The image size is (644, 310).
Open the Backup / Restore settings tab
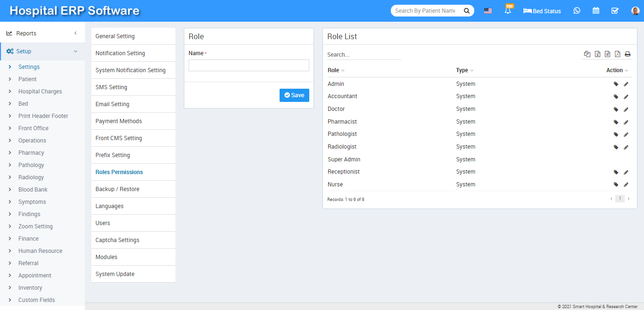click(117, 189)
